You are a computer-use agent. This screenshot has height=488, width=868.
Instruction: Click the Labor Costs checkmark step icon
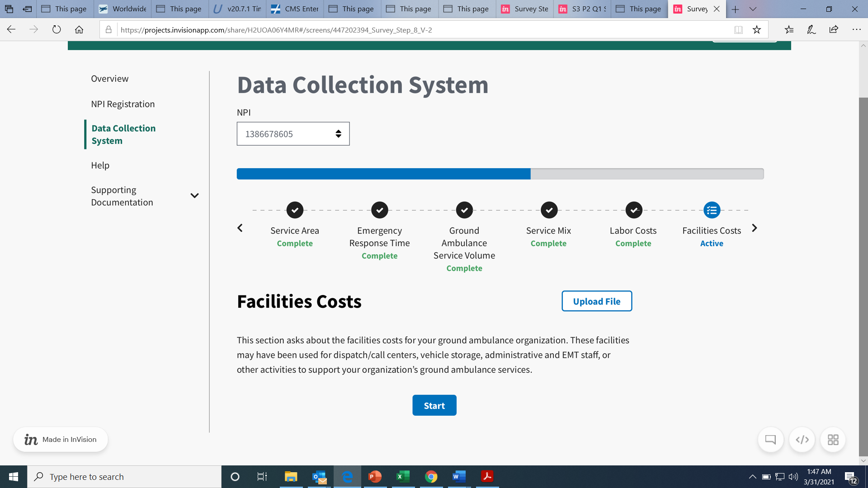[634, 210]
